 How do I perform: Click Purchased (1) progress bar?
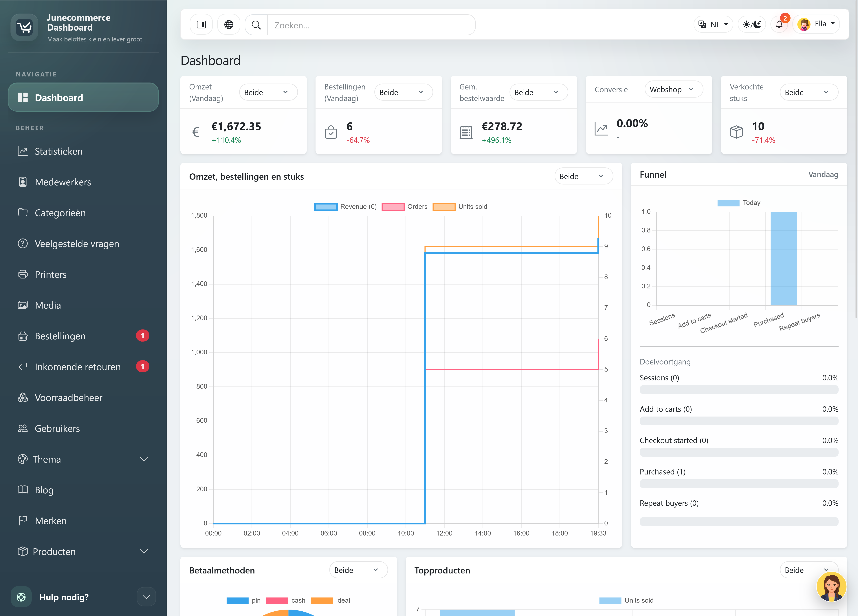pyautogui.click(x=739, y=484)
